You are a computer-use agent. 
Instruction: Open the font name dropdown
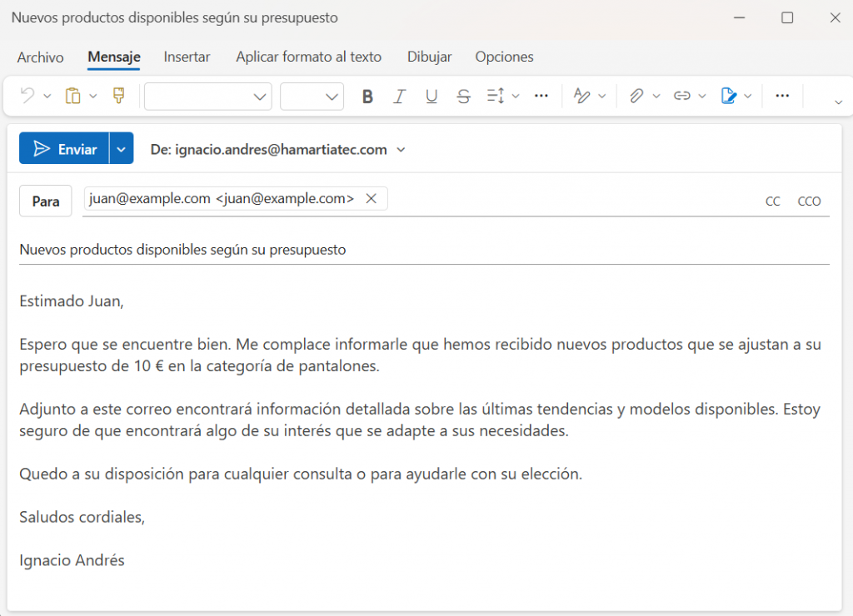208,97
